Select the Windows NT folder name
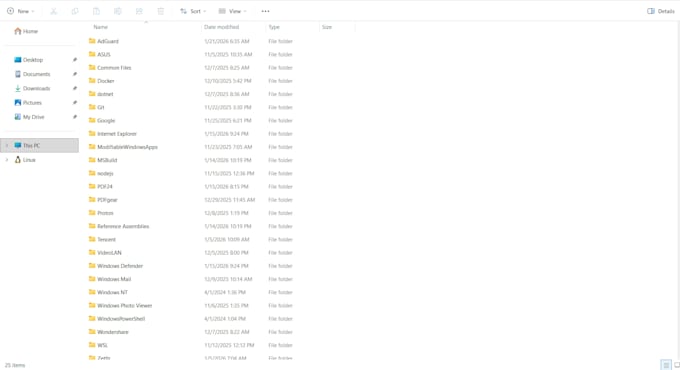The width and height of the screenshot is (680, 370). (113, 292)
